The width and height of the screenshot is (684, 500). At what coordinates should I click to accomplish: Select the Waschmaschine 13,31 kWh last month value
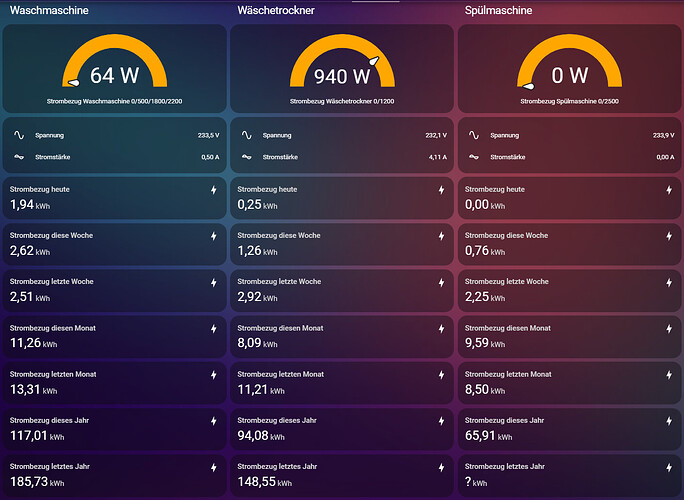click(33, 390)
